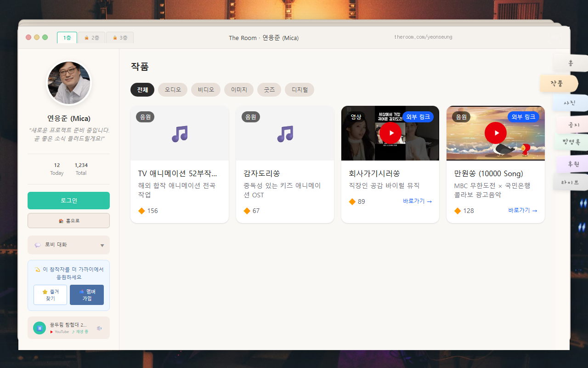The height and width of the screenshot is (368, 588).
Task: Follow the 바로가기 link on 만원쏭
Action: 523,210
